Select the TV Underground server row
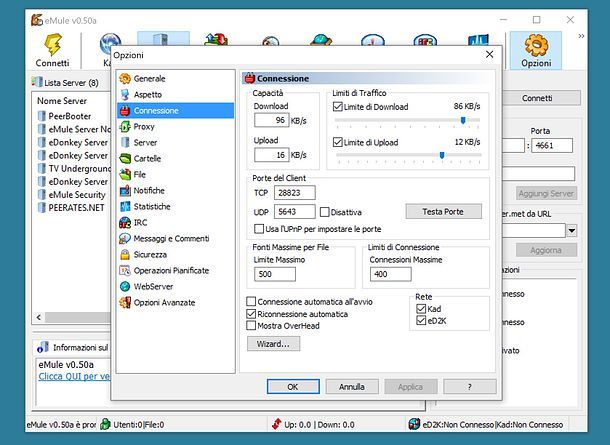This screenshot has height=445, width=610. pyautogui.click(x=72, y=168)
